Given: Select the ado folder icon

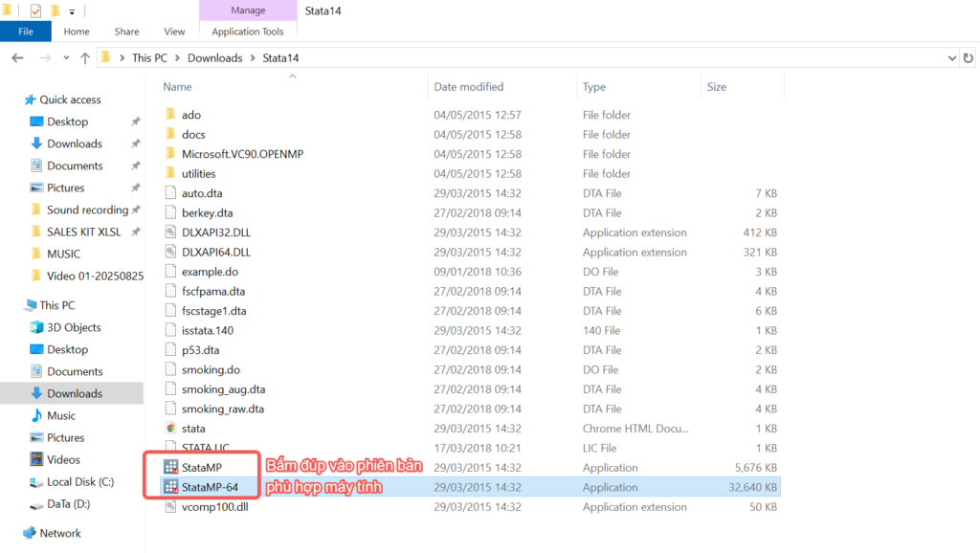Looking at the screenshot, I should pyautogui.click(x=171, y=115).
